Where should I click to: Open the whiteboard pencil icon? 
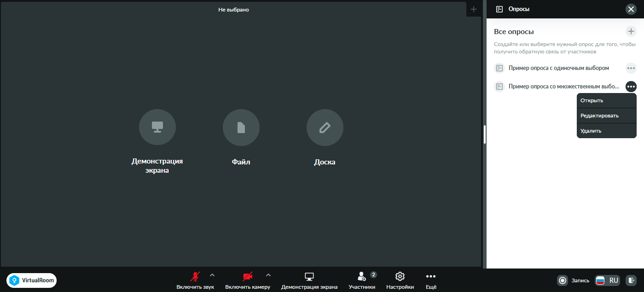325,128
